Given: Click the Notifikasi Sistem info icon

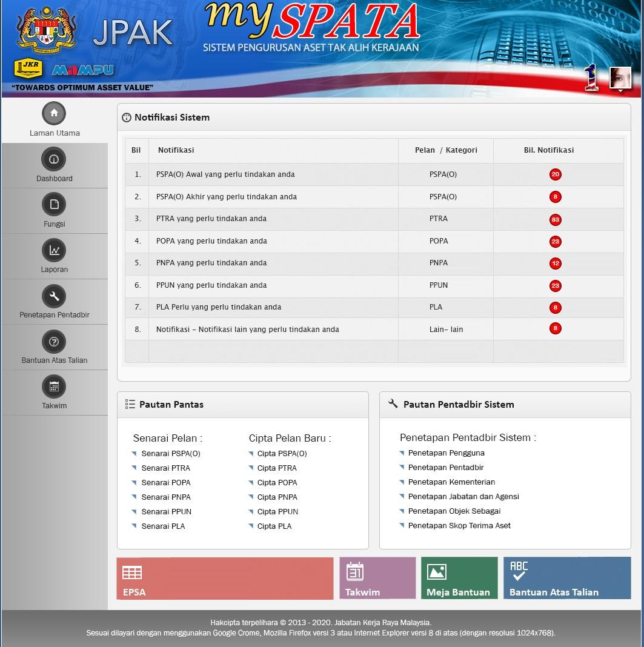Looking at the screenshot, I should (x=128, y=118).
